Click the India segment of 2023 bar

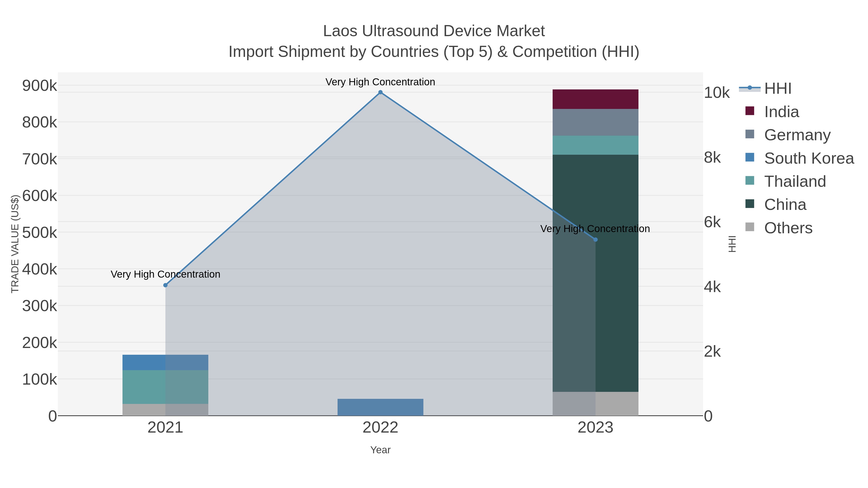click(x=595, y=99)
